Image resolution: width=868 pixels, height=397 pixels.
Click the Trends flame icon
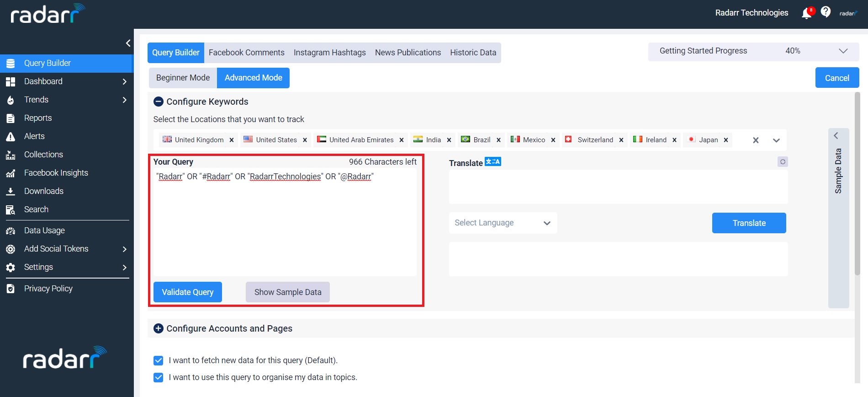11,100
